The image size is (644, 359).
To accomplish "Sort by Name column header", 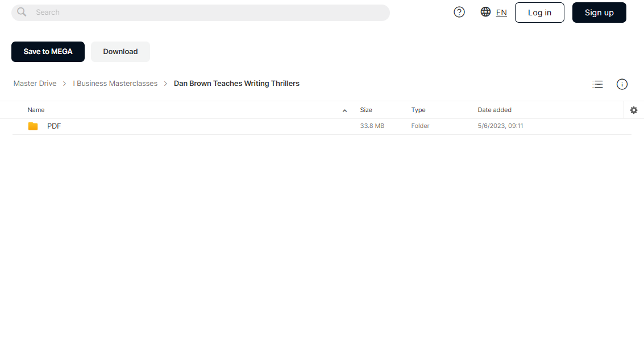I will pos(36,110).
